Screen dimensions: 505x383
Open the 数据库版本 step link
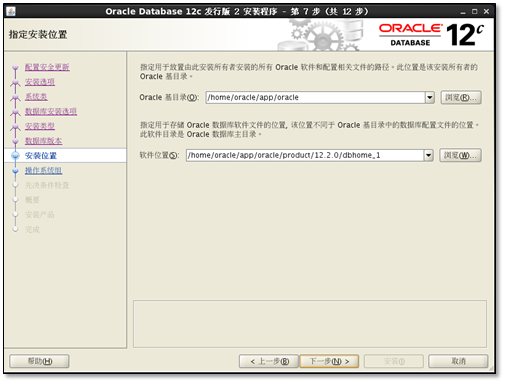(x=43, y=141)
